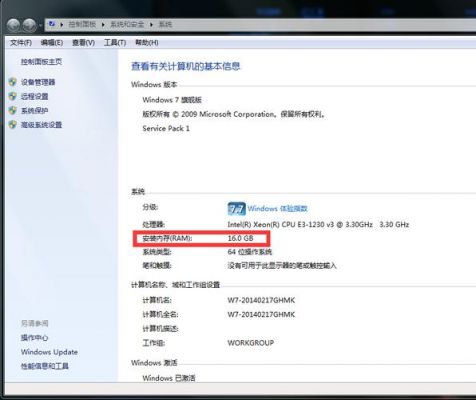This screenshot has height=400, width=476.
Task: Click the 7.7 experience index score badge
Action: (236, 209)
